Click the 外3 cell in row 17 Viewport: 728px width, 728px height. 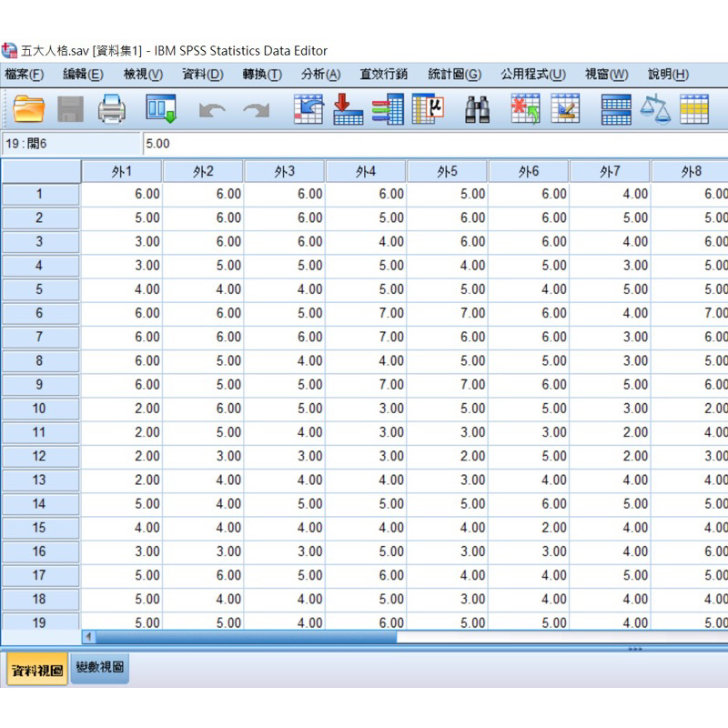pos(284,575)
